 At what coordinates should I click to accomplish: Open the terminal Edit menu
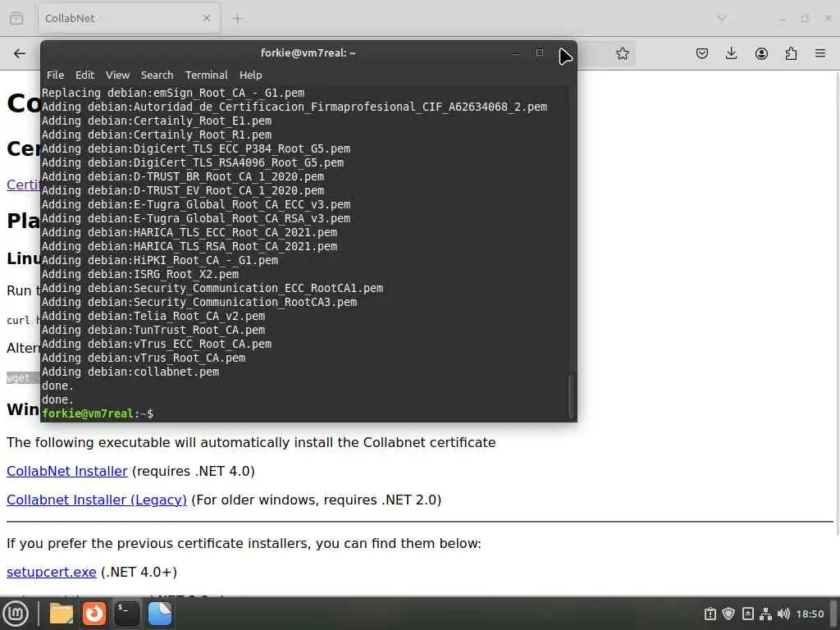[84, 75]
